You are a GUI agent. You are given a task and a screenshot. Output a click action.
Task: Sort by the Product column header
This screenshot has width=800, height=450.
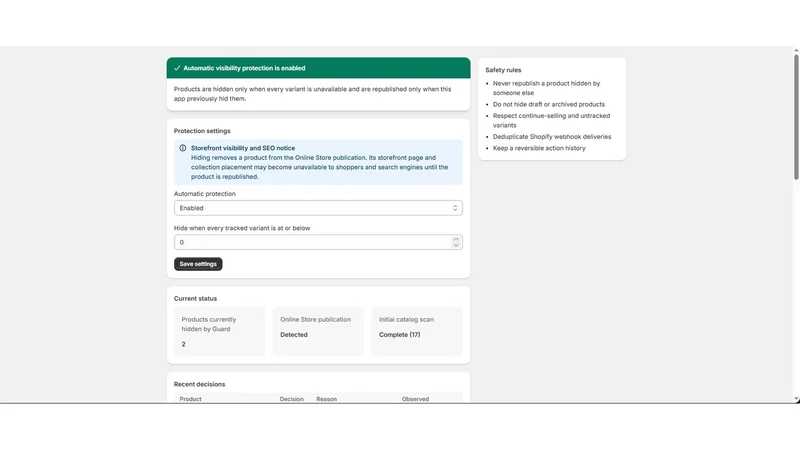(190, 399)
